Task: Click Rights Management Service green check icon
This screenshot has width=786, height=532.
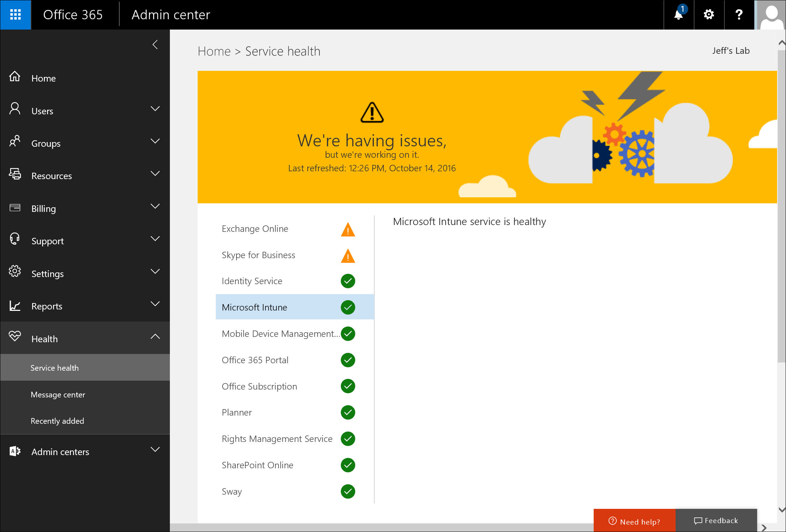Action: 348,439
